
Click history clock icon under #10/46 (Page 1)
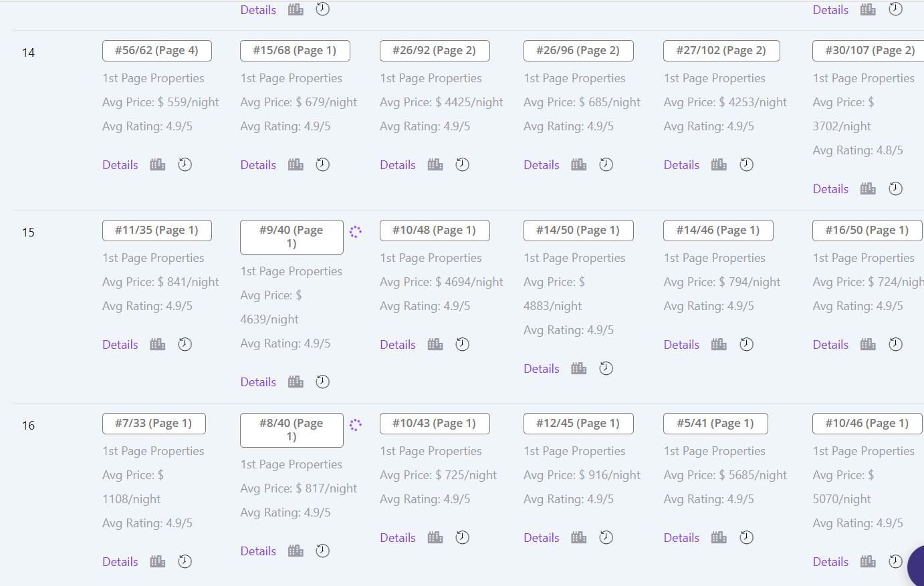896,561
